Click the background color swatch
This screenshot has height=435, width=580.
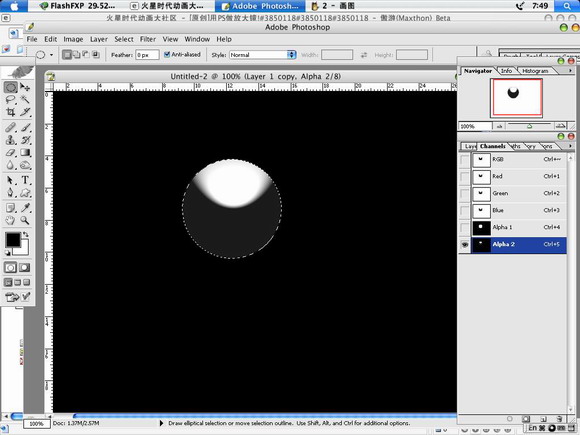[24, 250]
